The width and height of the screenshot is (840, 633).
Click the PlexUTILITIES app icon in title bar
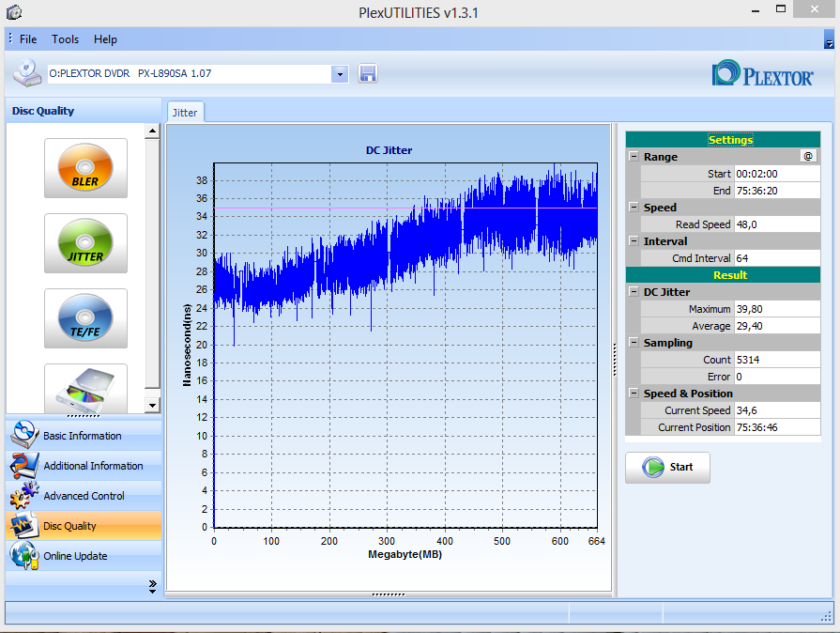click(x=14, y=12)
